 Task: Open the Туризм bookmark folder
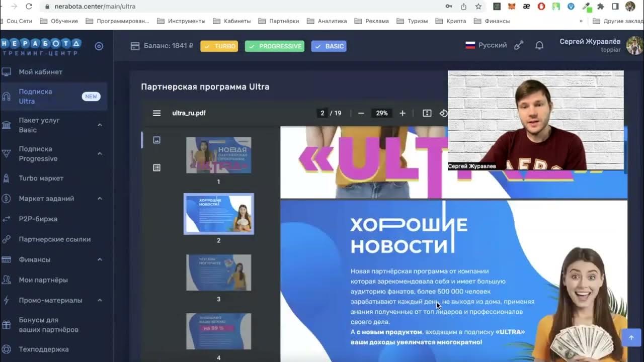[x=412, y=21]
